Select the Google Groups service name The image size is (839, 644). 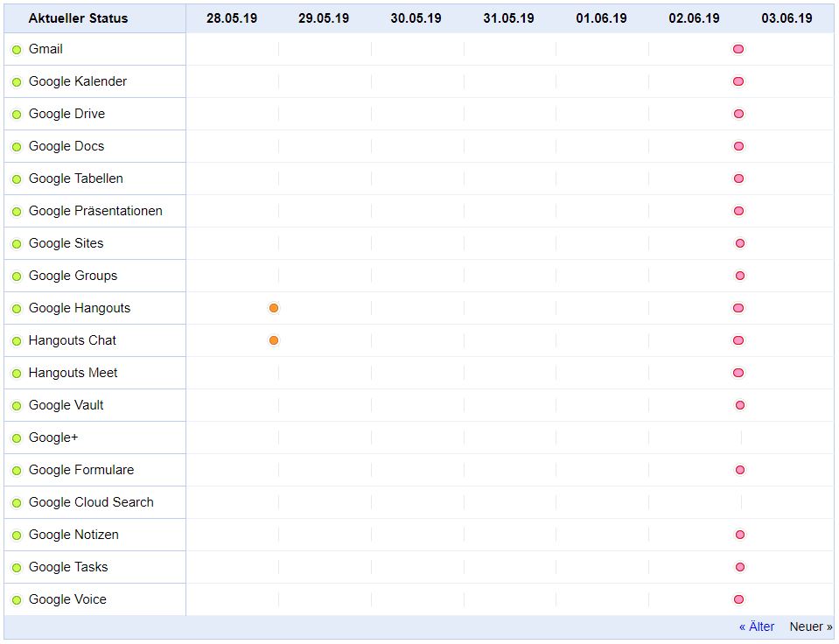[x=73, y=276]
